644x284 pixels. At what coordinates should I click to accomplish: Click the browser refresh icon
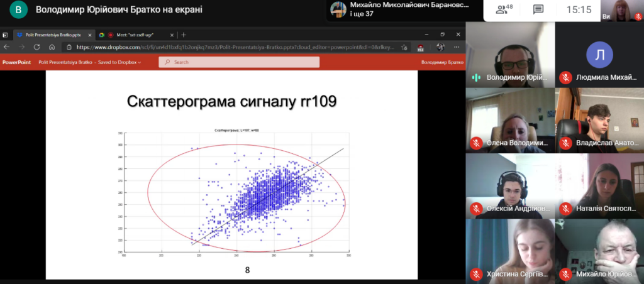pyautogui.click(x=36, y=46)
